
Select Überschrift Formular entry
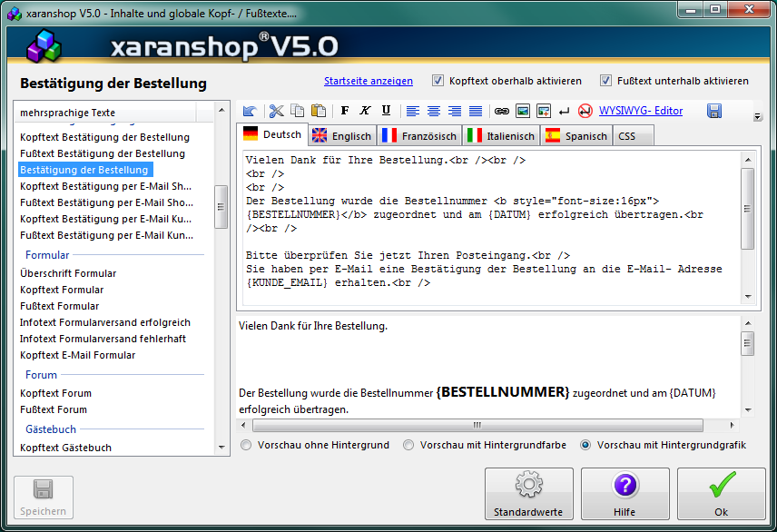[68, 273]
